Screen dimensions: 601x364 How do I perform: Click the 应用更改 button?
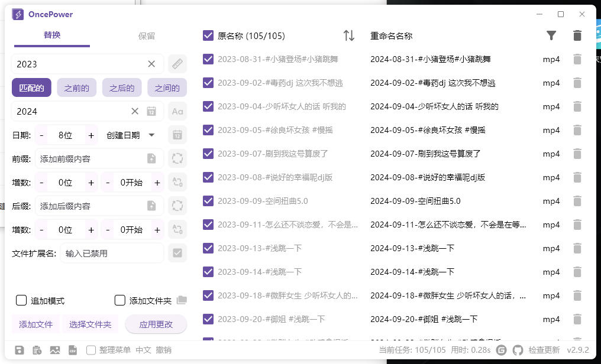point(156,324)
